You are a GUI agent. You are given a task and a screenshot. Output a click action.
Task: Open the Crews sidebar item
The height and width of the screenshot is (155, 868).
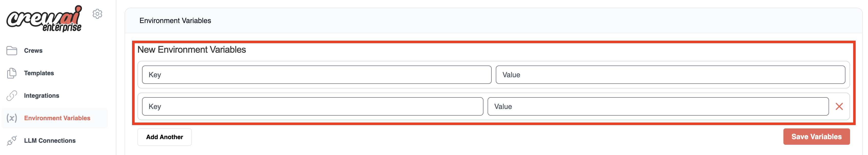33,50
